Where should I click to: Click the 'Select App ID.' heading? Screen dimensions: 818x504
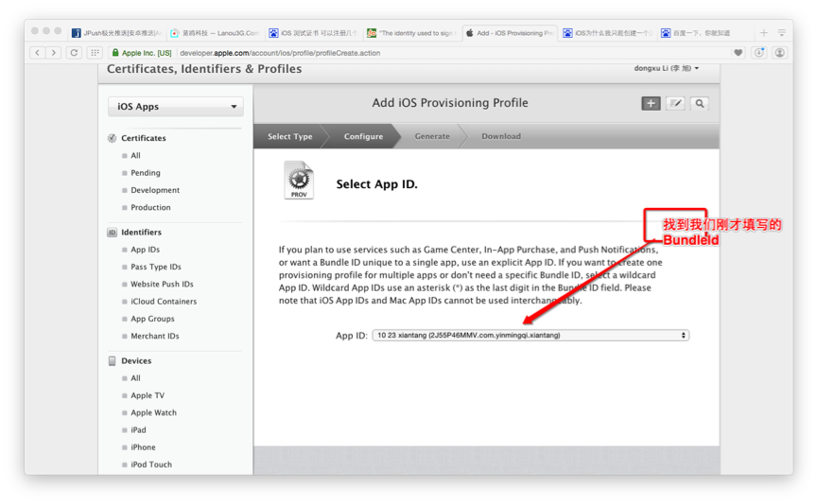pyautogui.click(x=376, y=184)
